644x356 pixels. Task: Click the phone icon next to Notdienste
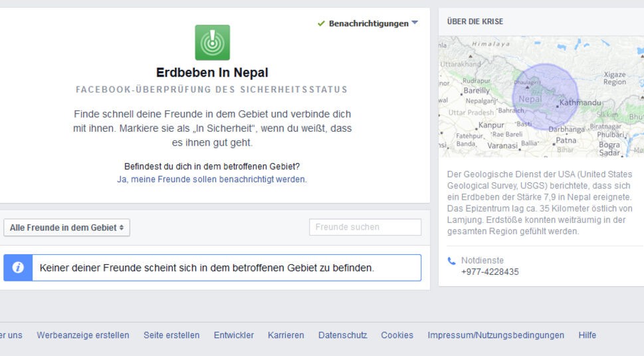click(x=451, y=261)
